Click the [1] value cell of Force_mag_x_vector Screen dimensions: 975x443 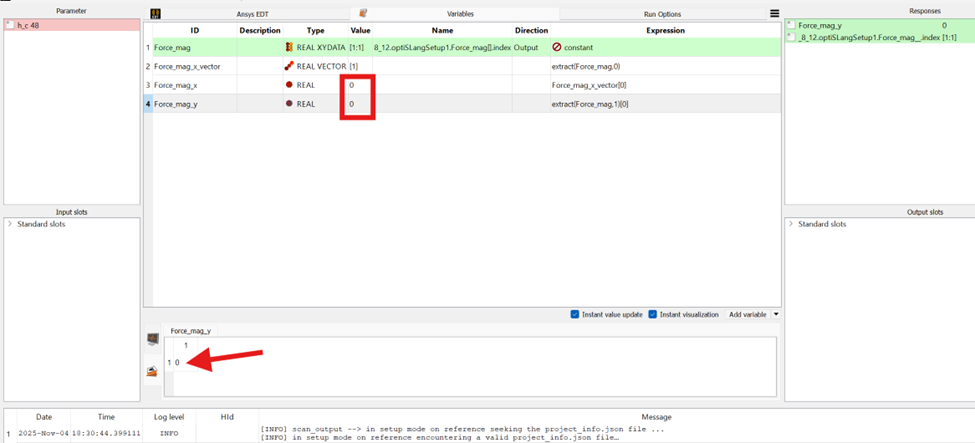point(360,66)
